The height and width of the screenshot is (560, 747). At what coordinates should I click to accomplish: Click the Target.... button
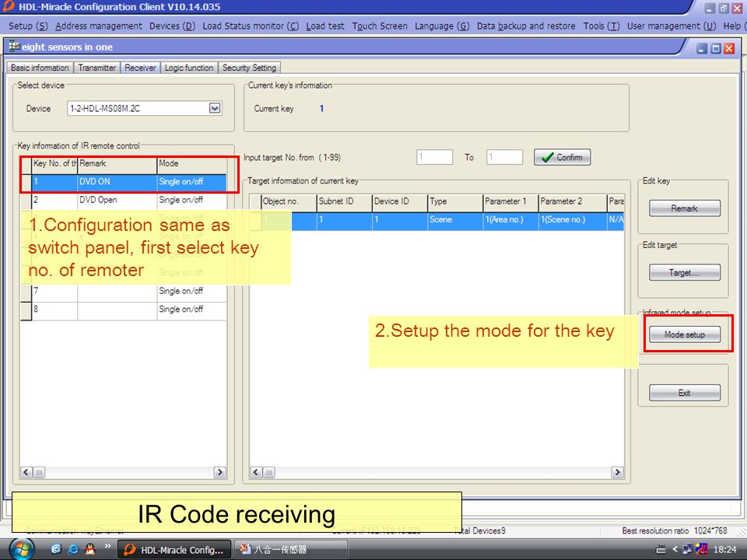coord(685,273)
